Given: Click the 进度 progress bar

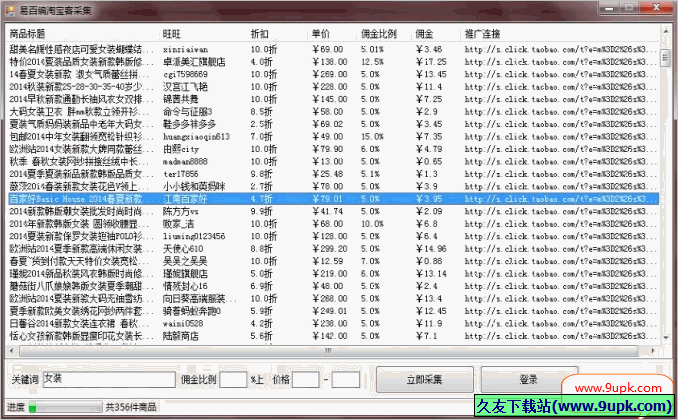Looking at the screenshot, I should [x=65, y=407].
